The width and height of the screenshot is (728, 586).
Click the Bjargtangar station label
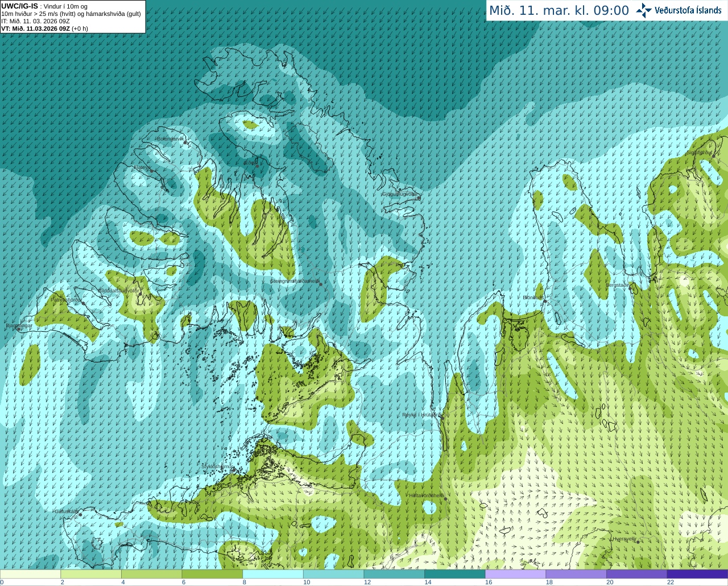[19, 326]
